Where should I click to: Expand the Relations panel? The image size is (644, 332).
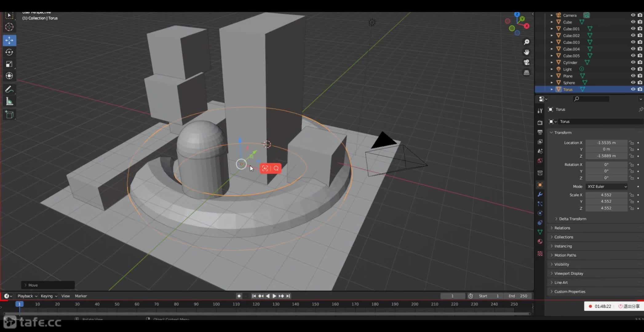click(x=562, y=228)
